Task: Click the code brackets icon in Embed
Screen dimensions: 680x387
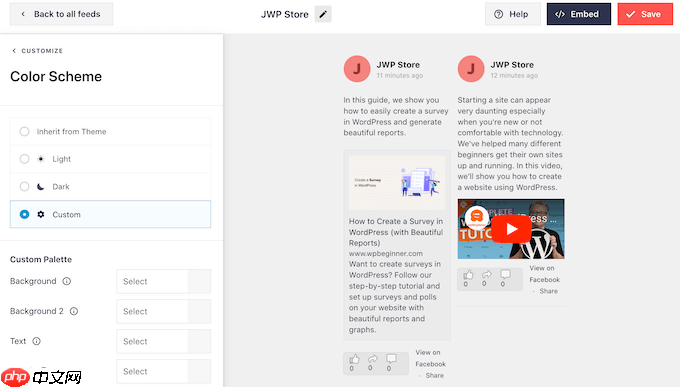Action: (x=560, y=14)
